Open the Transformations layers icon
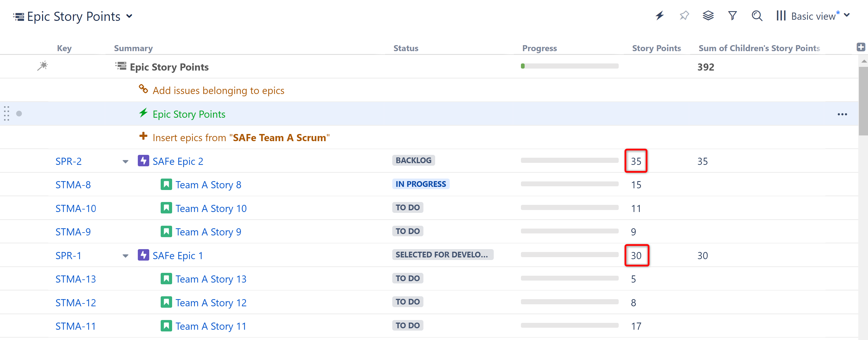Image resolution: width=868 pixels, height=340 pixels. pos(708,15)
